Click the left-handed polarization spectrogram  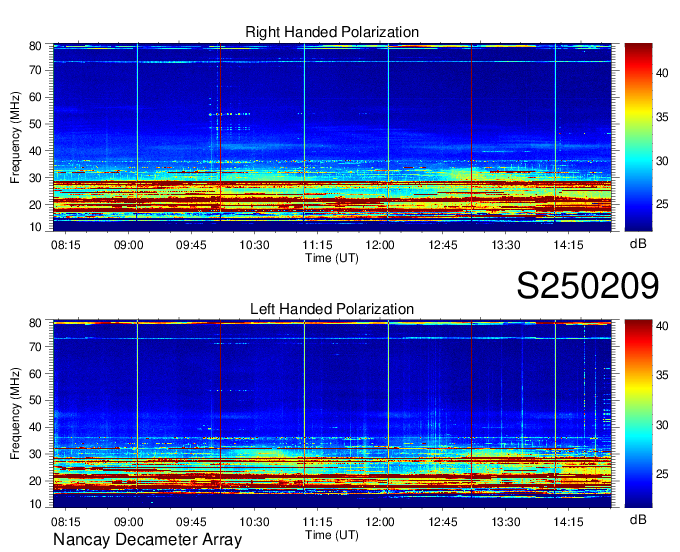(332, 414)
